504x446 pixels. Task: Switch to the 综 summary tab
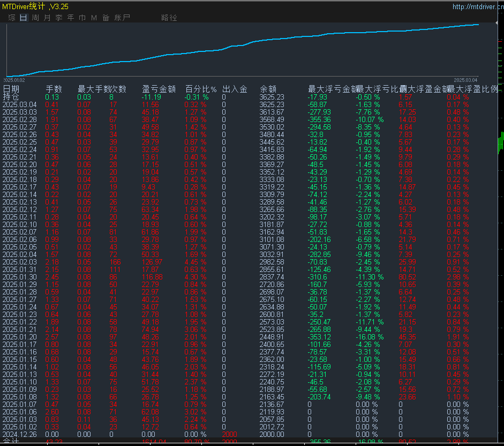12,18
